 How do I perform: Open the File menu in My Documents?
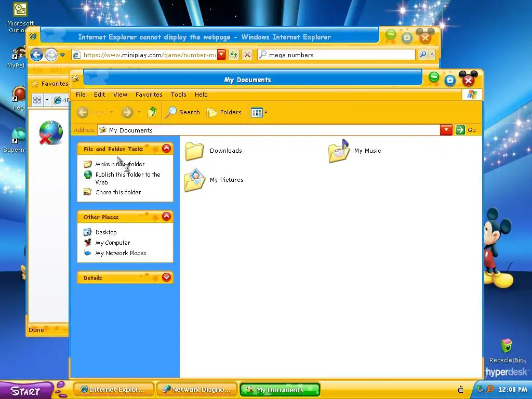81,95
